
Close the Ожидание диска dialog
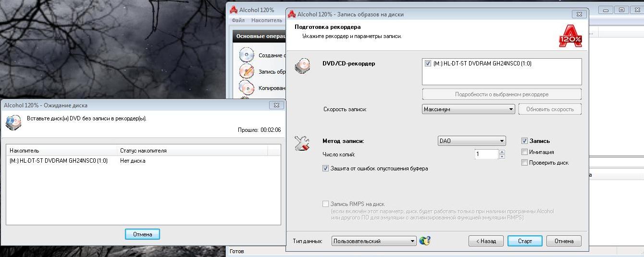tap(276, 105)
